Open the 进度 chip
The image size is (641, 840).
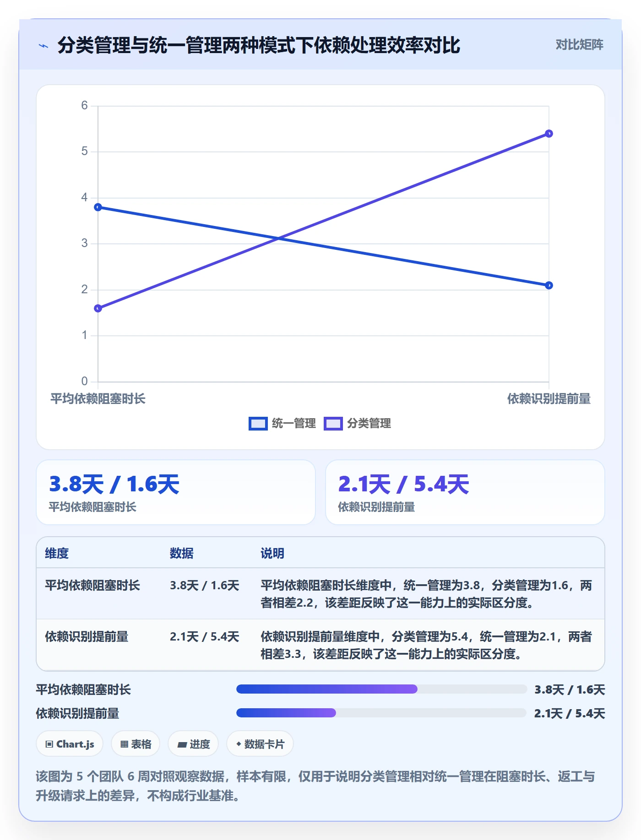pos(193,744)
